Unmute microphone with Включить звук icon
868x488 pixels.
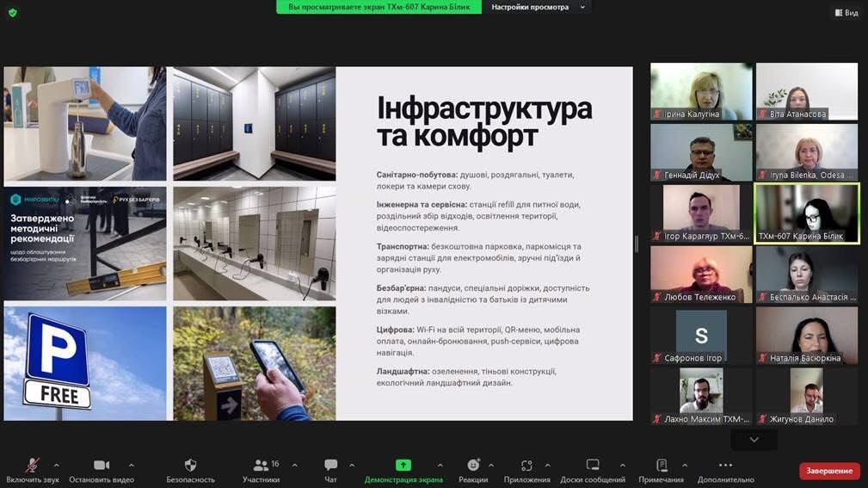click(32, 466)
